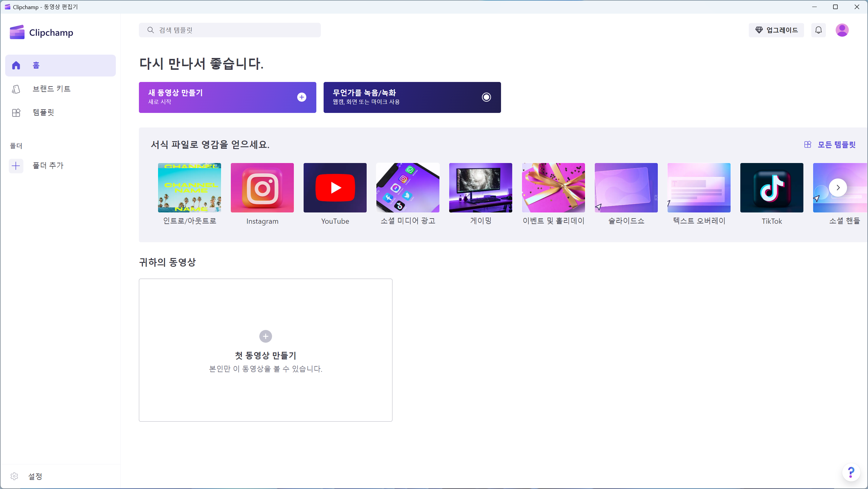
Task: Click the notification bell icon
Action: 818,30
